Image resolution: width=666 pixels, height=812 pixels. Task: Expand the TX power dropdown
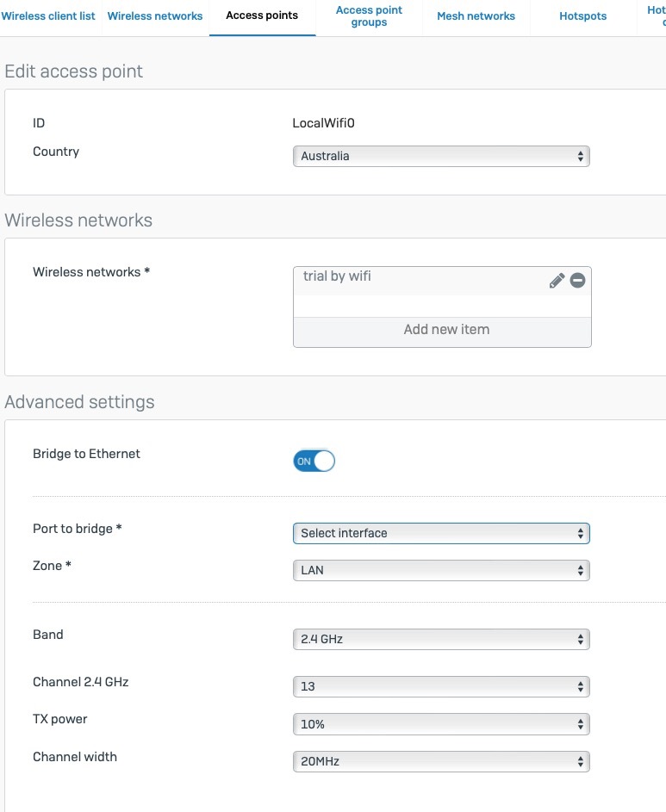441,724
